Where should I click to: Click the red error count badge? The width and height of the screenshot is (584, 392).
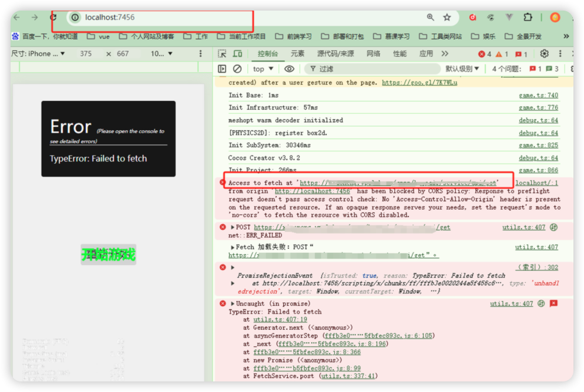click(x=485, y=54)
